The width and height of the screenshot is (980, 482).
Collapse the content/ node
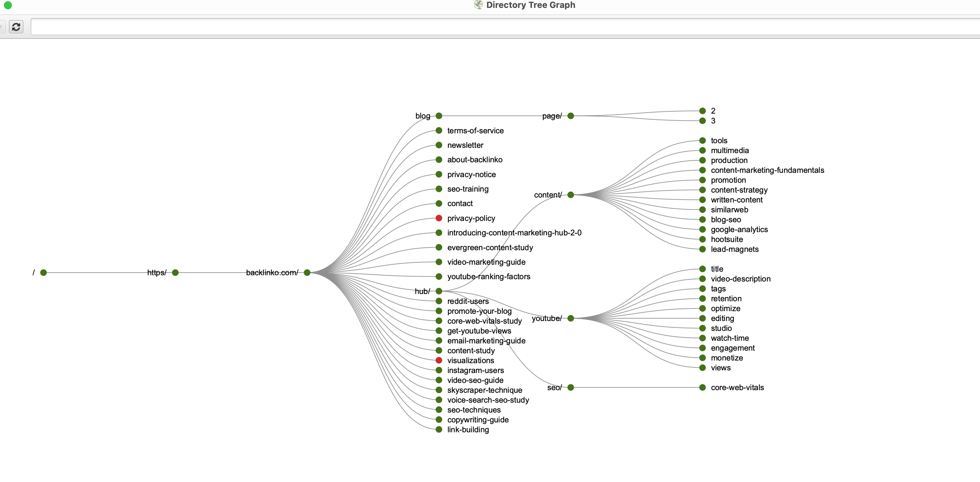(571, 195)
